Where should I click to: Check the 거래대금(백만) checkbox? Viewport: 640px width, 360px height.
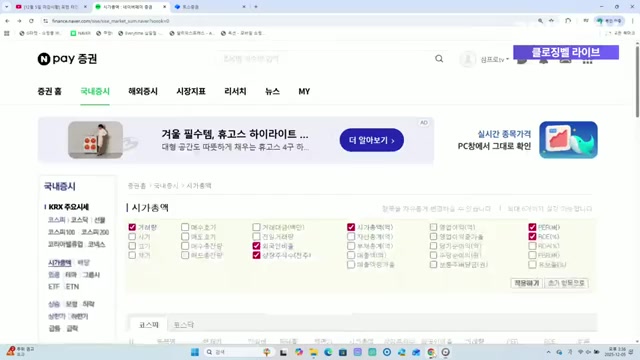(256, 227)
